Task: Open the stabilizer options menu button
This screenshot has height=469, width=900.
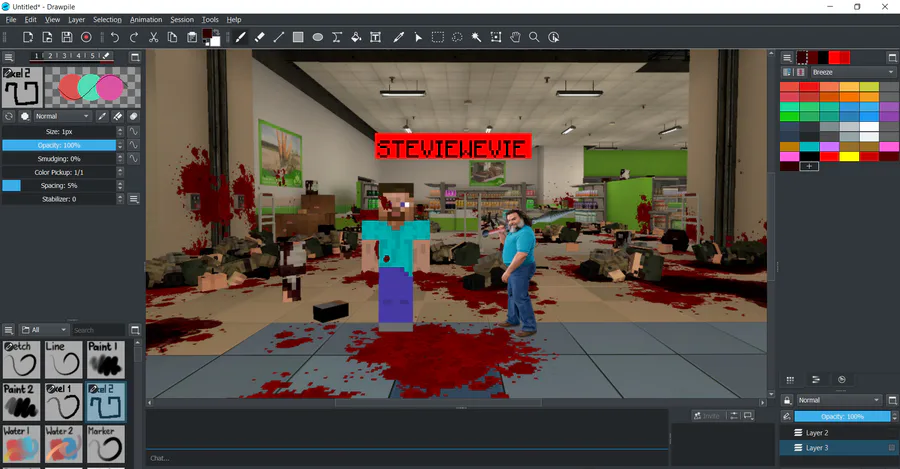Action: point(133,199)
